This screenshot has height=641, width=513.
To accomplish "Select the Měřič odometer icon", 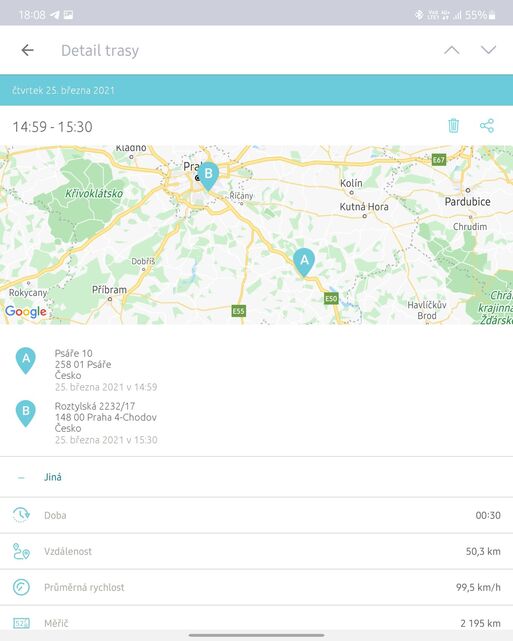I will (x=21, y=623).
